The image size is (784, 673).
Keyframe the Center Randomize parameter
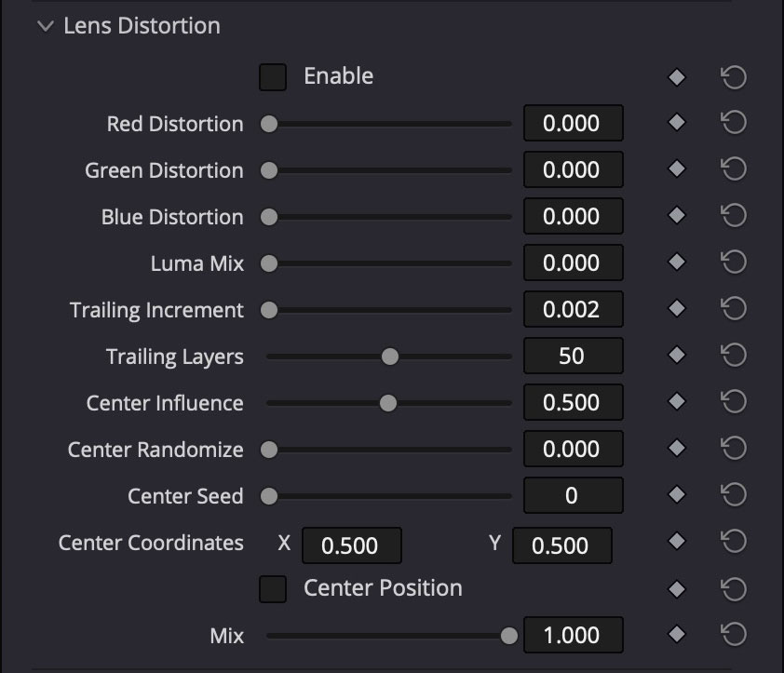[676, 449]
